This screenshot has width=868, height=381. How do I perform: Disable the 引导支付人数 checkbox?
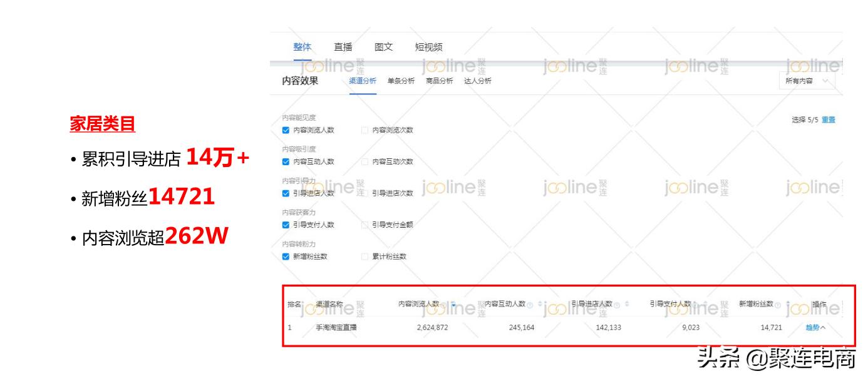pyautogui.click(x=286, y=224)
